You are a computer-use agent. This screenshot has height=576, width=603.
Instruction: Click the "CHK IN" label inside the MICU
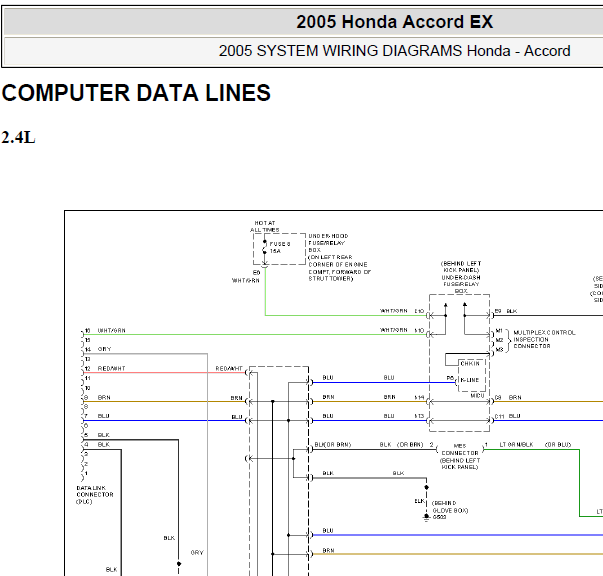pos(470,363)
